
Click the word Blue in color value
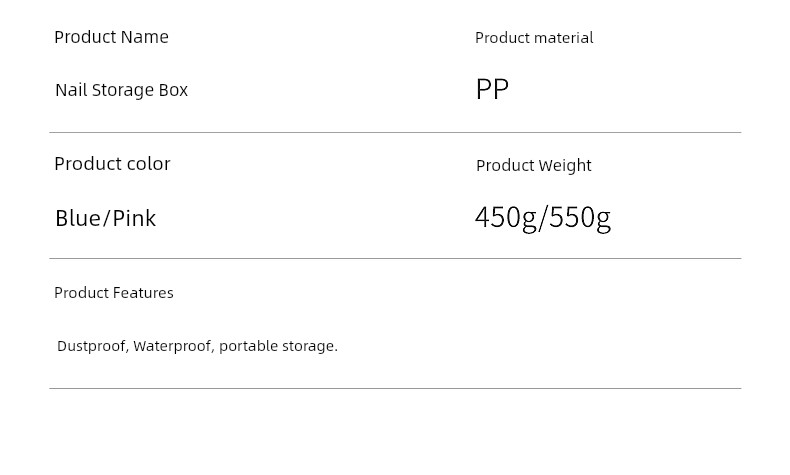[77, 218]
